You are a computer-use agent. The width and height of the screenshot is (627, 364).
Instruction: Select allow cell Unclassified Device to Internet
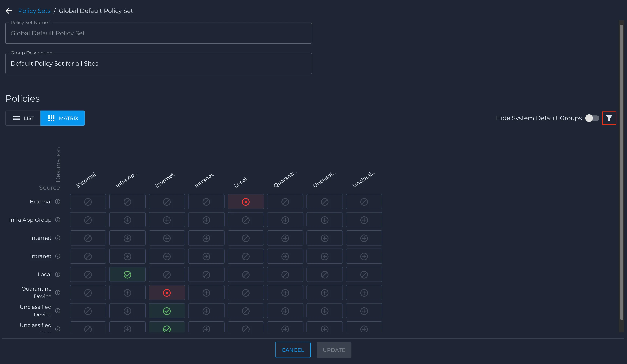tap(167, 311)
